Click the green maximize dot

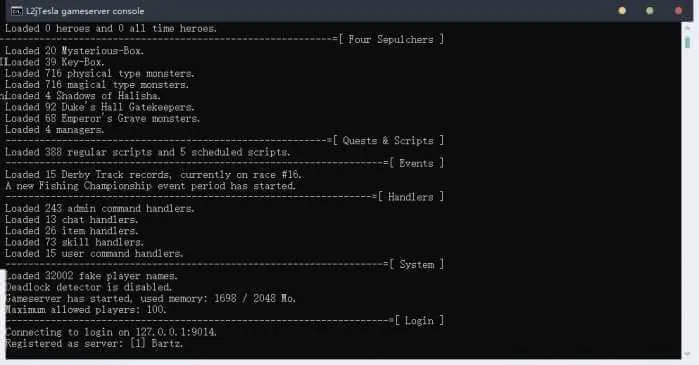[650, 11]
